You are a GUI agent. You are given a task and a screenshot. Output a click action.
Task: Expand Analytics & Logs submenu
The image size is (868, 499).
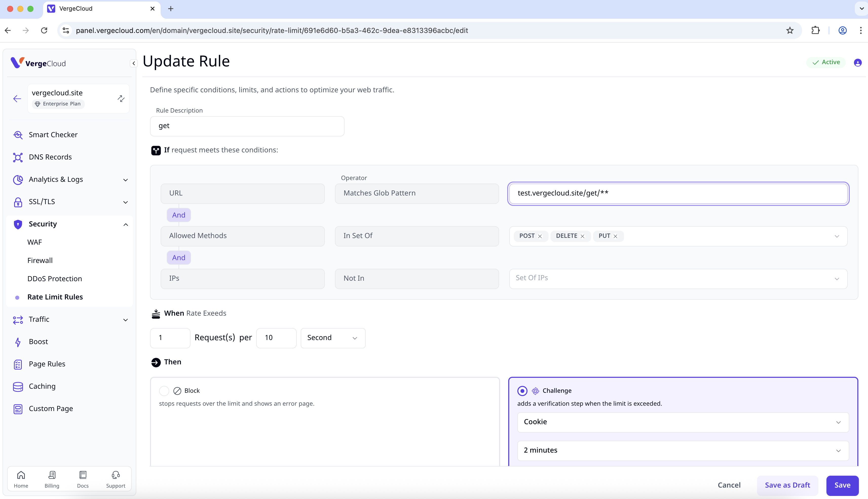click(125, 180)
